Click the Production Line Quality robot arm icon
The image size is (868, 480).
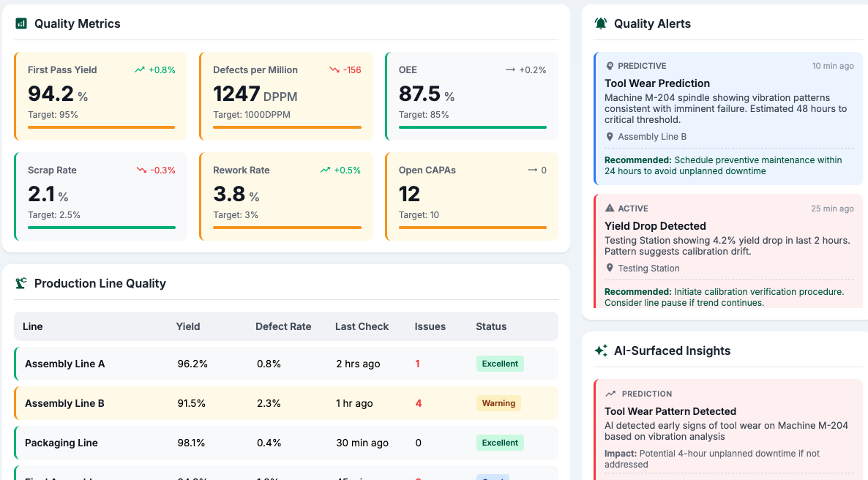pyautogui.click(x=21, y=283)
